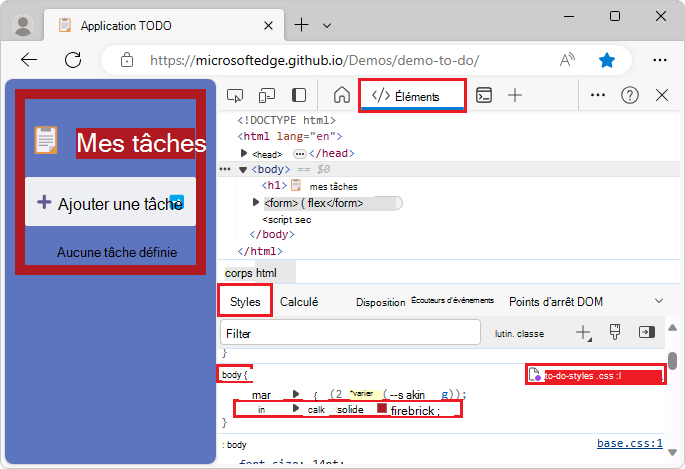Refresh the page
The image size is (685, 469).
73,60
